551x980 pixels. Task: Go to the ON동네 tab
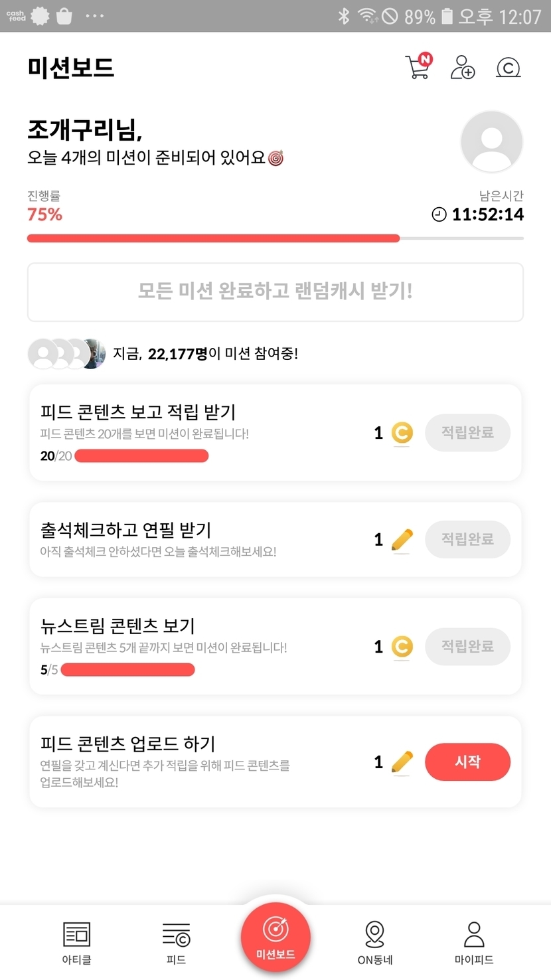[x=374, y=941]
